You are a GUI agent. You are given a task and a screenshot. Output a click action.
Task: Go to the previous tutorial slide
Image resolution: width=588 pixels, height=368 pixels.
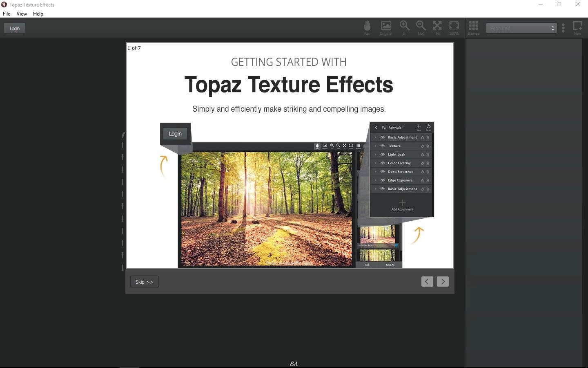[x=427, y=281]
